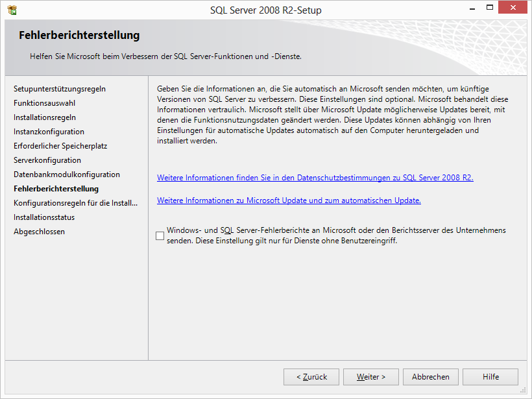Go back with the Zurück button
The width and height of the screenshot is (532, 399).
point(311,376)
